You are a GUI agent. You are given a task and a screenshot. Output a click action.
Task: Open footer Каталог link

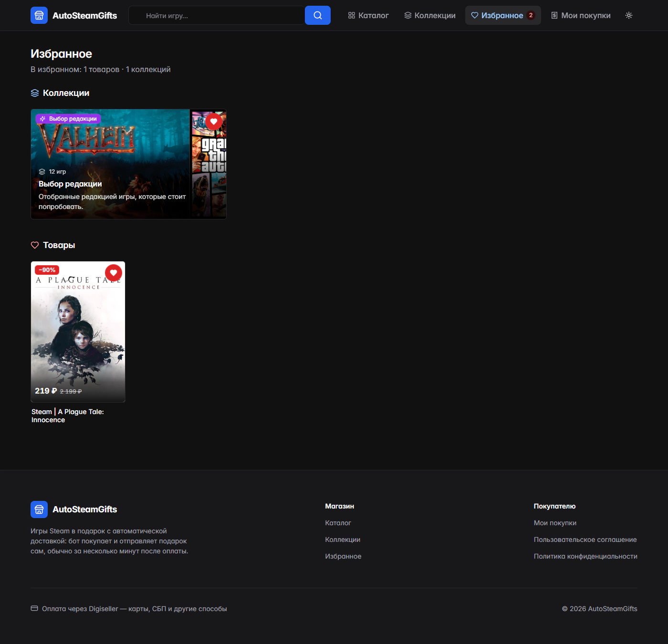tap(338, 523)
